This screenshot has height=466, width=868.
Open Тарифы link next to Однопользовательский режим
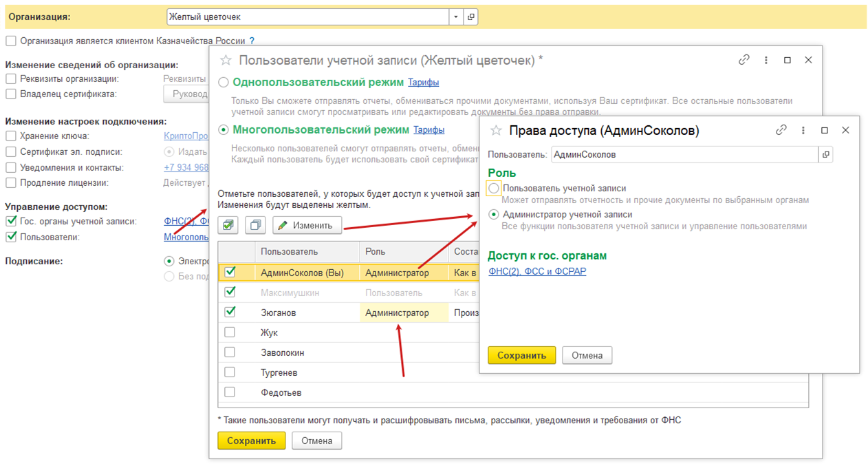pos(423,83)
